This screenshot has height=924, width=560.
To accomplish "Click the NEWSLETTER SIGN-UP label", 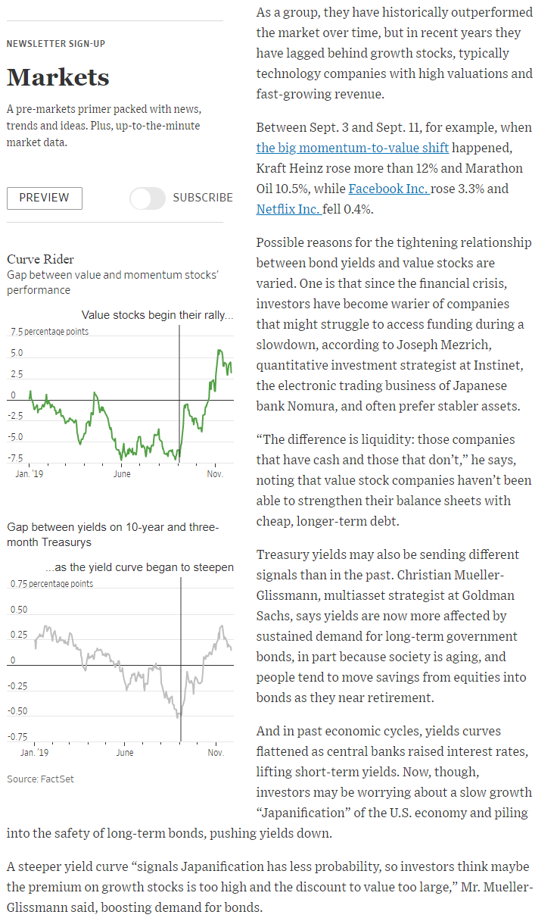I will (56, 43).
